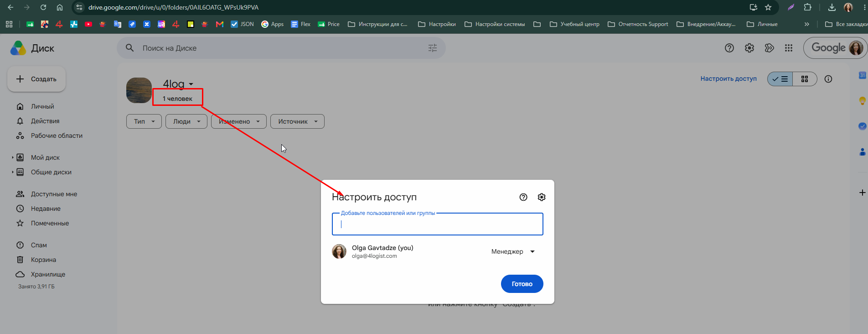Open the Люди filter dropdown
Viewport: 868px width, 334px height.
click(x=186, y=121)
